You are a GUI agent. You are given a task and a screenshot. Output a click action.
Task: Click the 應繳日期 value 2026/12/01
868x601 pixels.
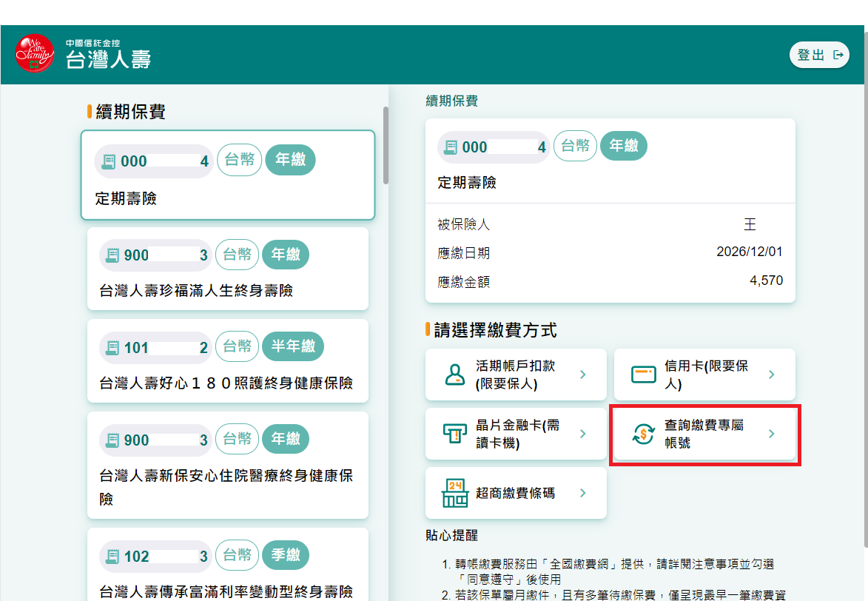(750, 252)
